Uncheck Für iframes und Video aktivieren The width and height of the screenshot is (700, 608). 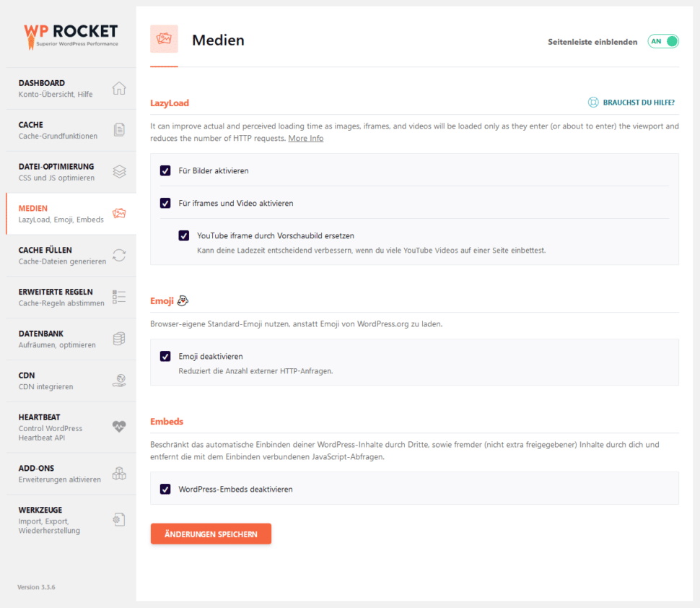tap(165, 203)
